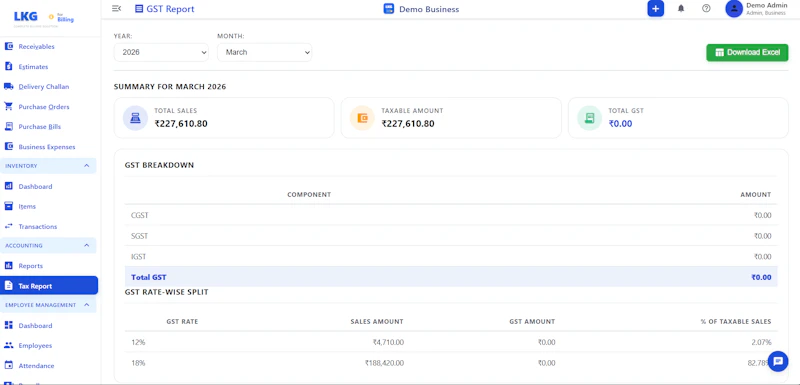Image resolution: width=800 pixels, height=385 pixels.
Task: Click the % OF TAXABLE SALES column header
Action: 736,321
